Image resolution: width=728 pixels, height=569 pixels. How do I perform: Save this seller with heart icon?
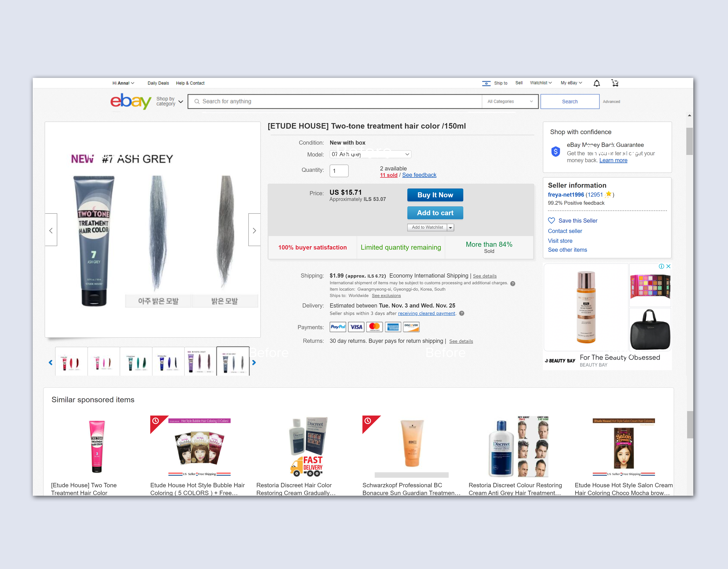pyautogui.click(x=552, y=221)
